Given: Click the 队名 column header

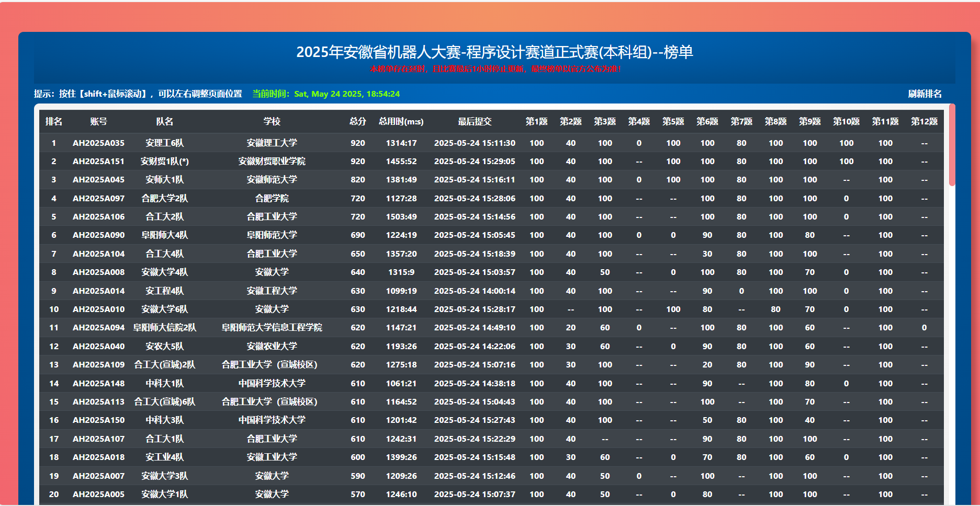Looking at the screenshot, I should tap(164, 121).
